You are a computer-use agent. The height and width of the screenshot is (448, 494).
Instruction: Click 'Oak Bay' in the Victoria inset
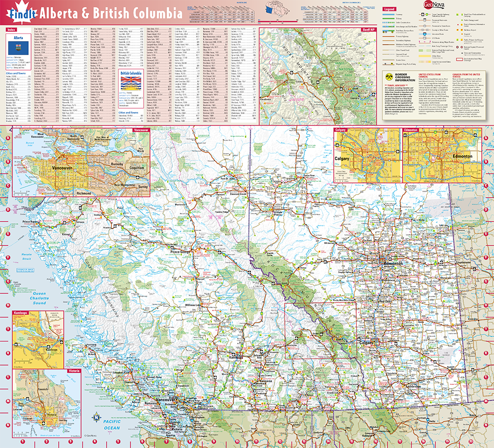tap(63, 420)
